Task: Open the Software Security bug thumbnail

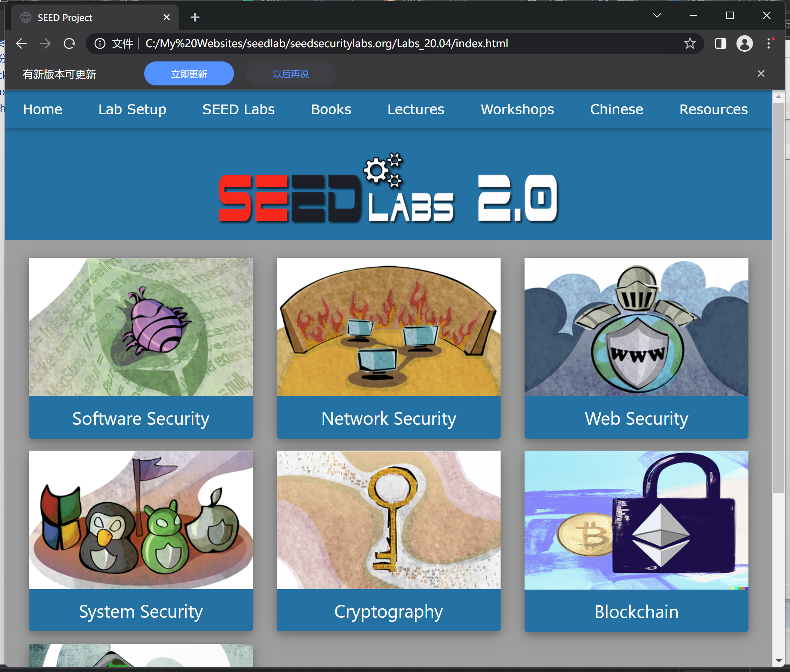Action: (x=141, y=327)
